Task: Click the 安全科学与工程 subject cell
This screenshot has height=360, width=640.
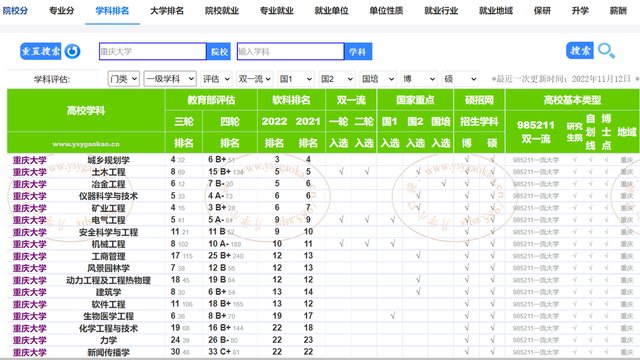Action: pyautogui.click(x=108, y=232)
